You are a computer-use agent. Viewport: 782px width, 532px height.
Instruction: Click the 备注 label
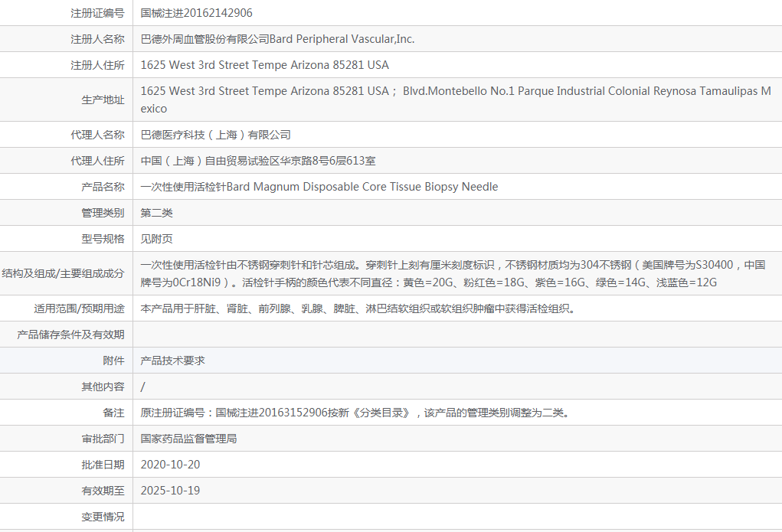pos(113,413)
